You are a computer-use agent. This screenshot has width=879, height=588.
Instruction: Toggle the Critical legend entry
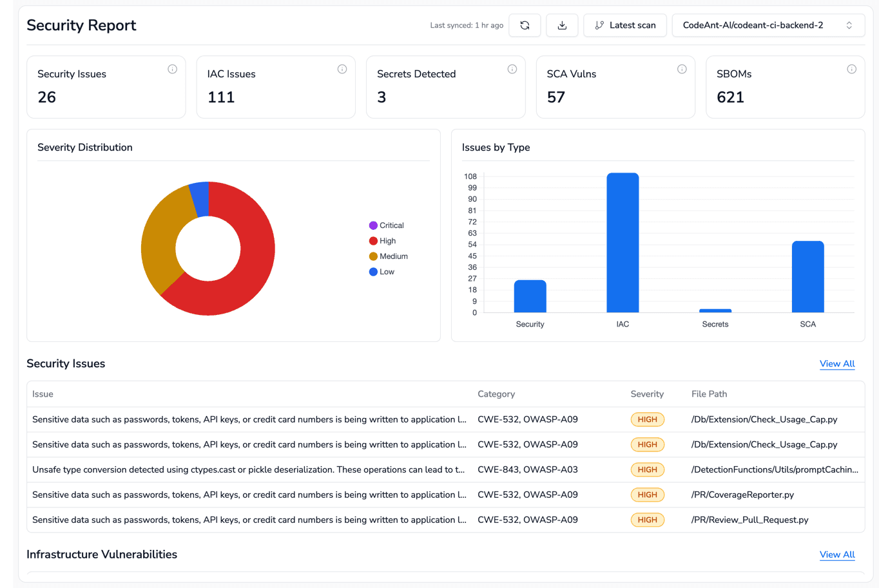coord(387,225)
